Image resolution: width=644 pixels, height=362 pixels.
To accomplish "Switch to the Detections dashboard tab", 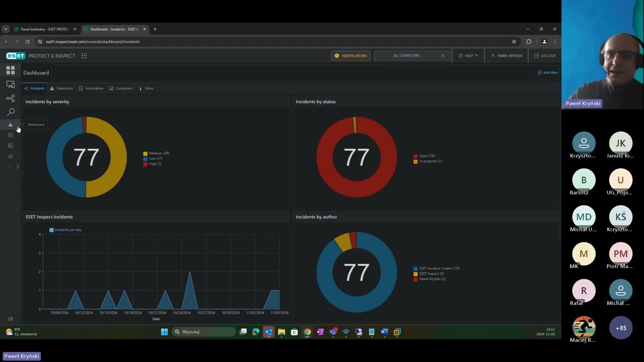I will click(61, 88).
